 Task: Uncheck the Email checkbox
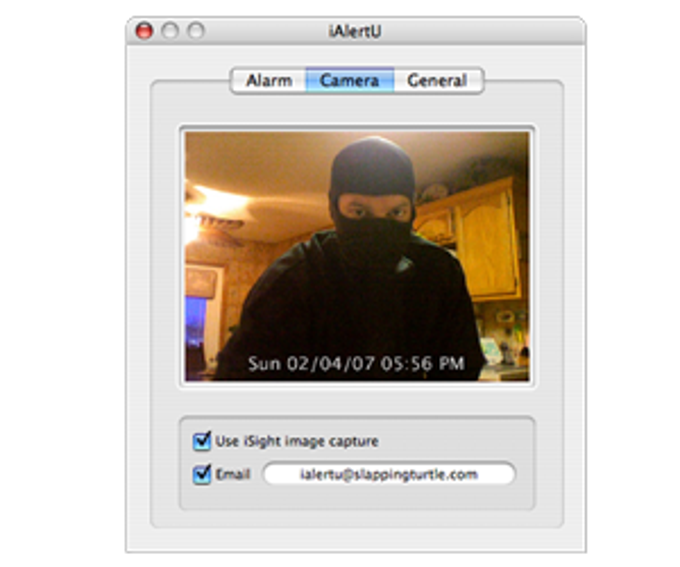click(x=202, y=474)
